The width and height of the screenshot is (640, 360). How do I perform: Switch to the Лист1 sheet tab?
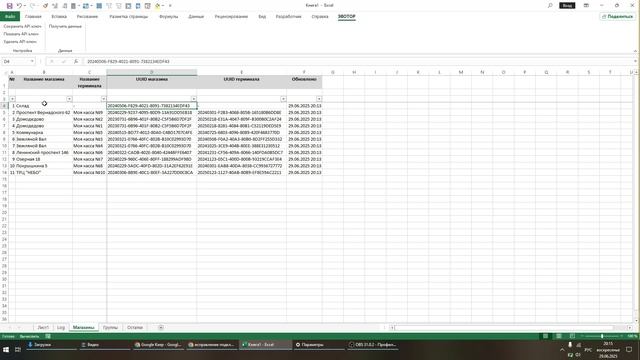pyautogui.click(x=43, y=327)
